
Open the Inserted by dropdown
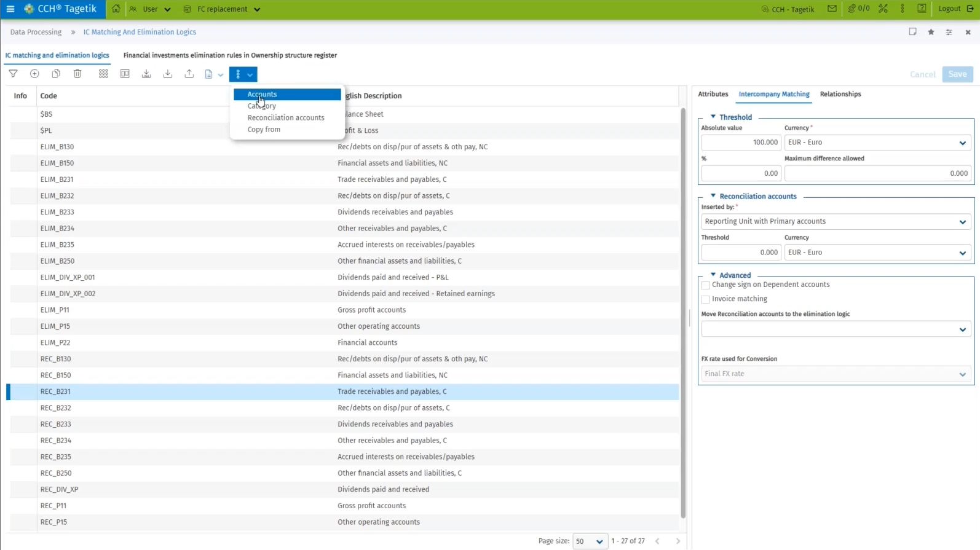pyautogui.click(x=835, y=222)
